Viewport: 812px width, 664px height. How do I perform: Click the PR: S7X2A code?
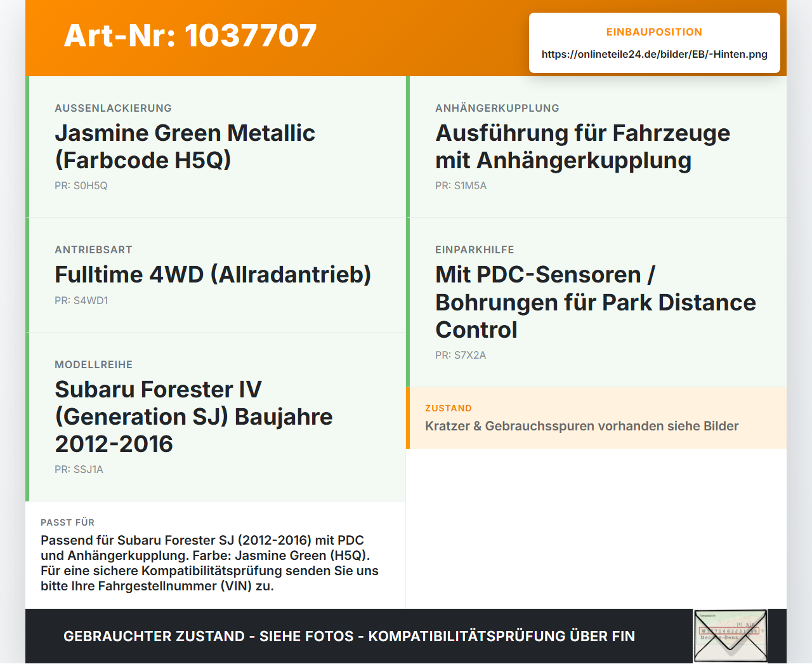461,355
